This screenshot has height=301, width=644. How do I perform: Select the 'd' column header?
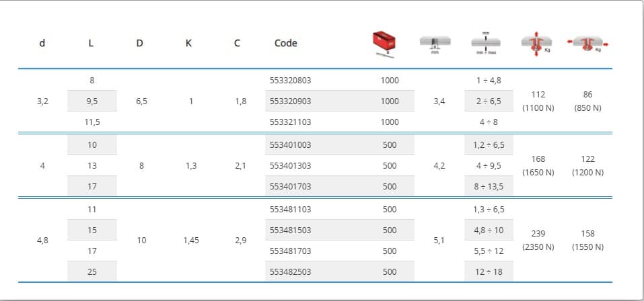tap(42, 43)
